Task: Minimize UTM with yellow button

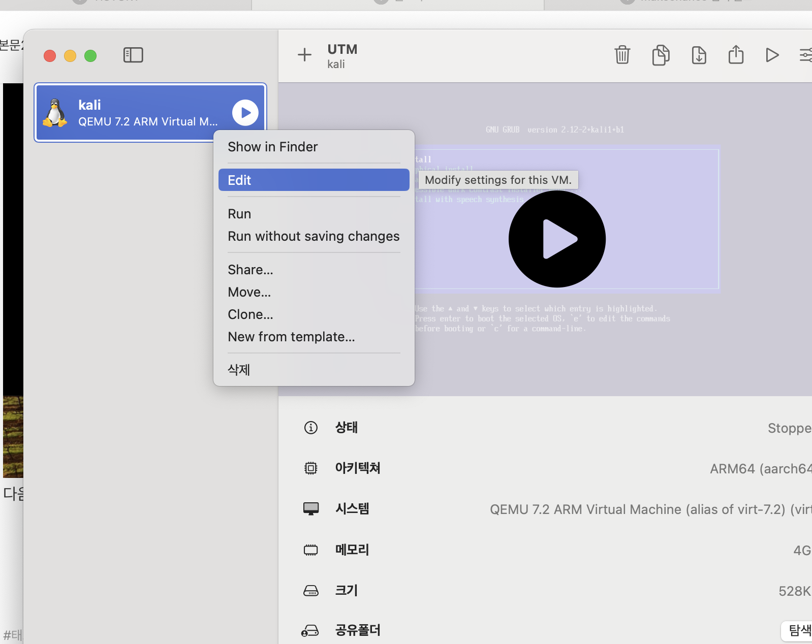Action: (70, 56)
